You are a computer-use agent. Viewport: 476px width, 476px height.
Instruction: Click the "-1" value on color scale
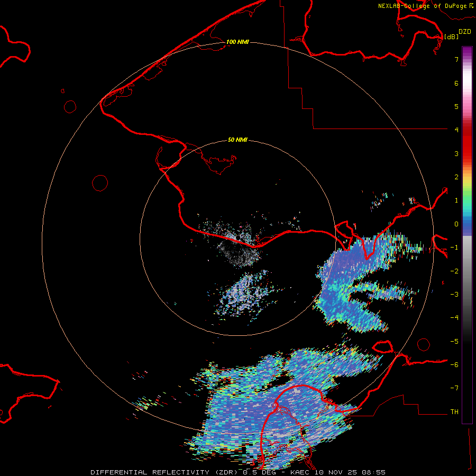click(454, 248)
